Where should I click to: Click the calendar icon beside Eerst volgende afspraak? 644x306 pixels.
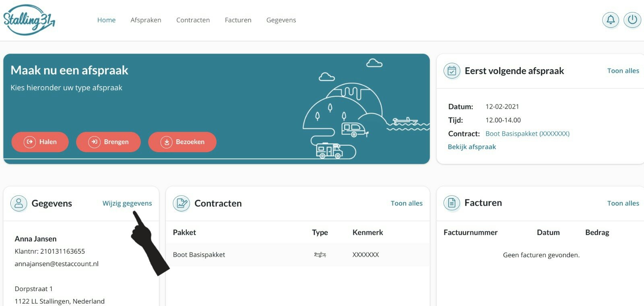click(452, 71)
